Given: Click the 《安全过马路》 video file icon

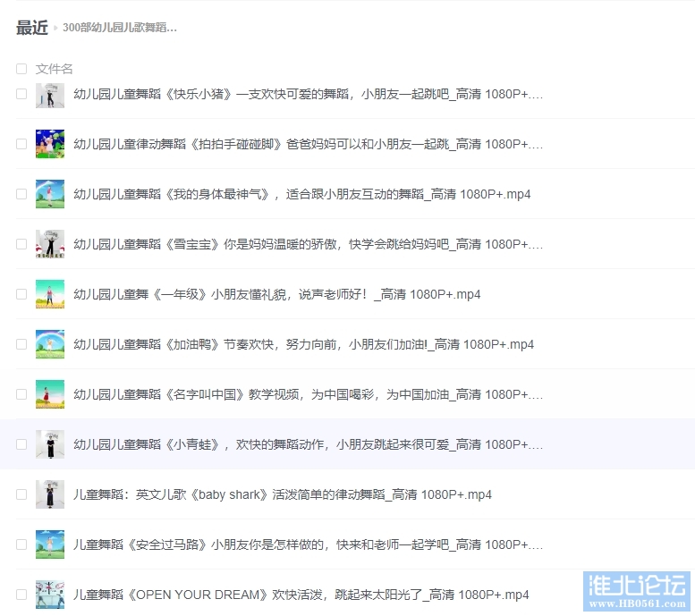Looking at the screenshot, I should pos(50,544).
